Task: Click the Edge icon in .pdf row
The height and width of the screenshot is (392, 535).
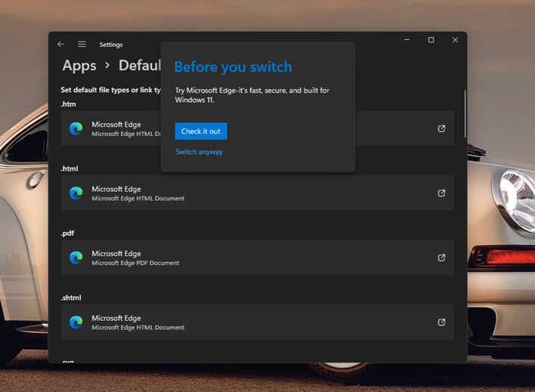Action: point(76,258)
